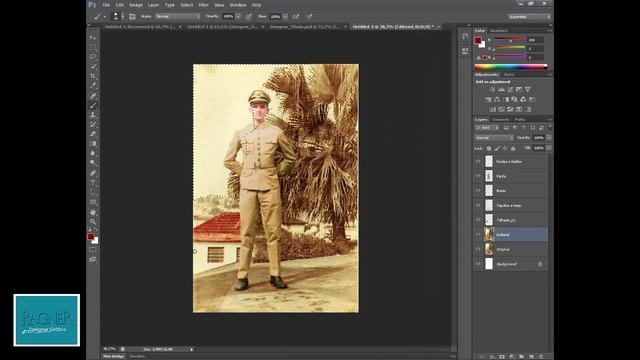640x360 pixels.
Task: Switch to the Paths tab
Action: pyautogui.click(x=520, y=119)
